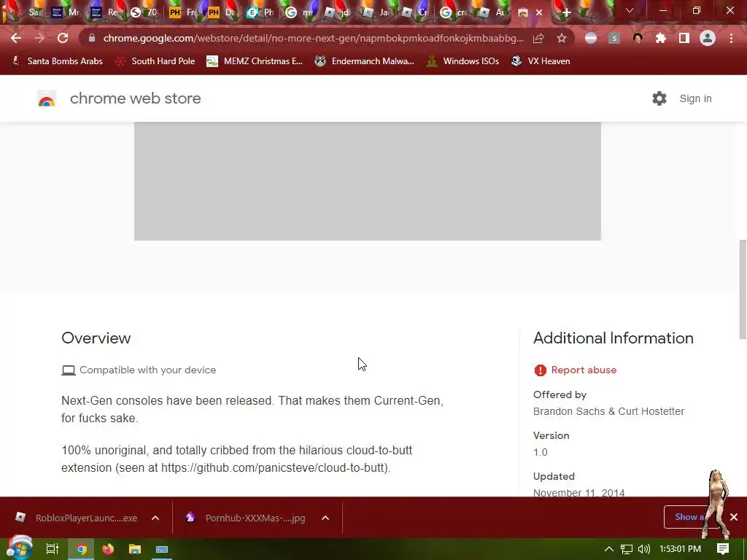Close the downloads bar
The height and width of the screenshot is (560, 747).
(x=734, y=517)
